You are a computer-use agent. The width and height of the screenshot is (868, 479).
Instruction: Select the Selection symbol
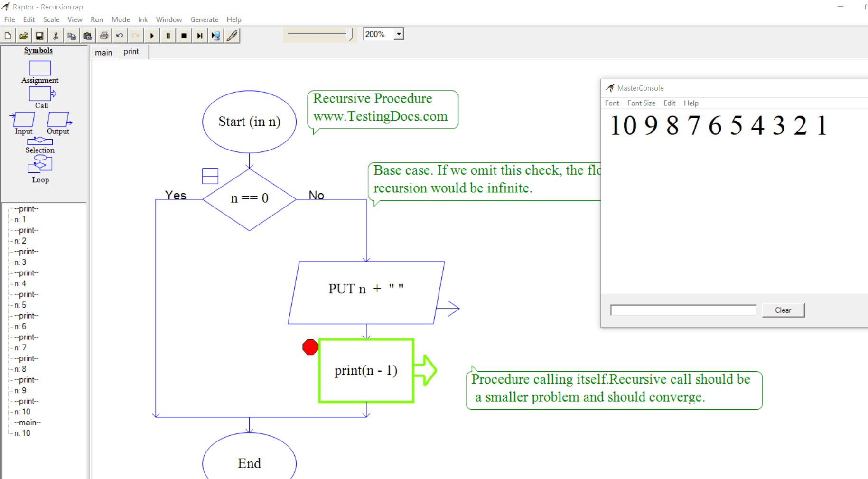[x=40, y=141]
